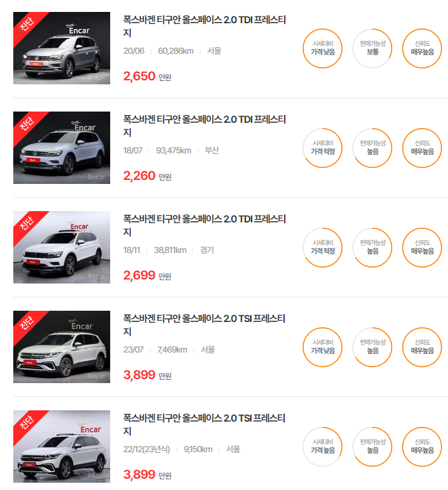Screen dimensions: 448x490
Task: Click the 진단 ribbon on the 2,699 listing
Action: pos(27,224)
